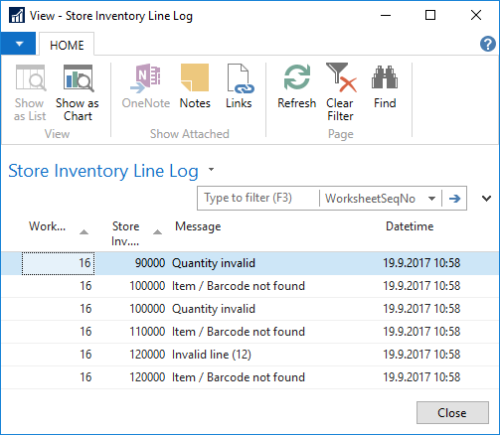Open Notes from the ribbon
This screenshot has width=500, height=435.
tap(195, 78)
